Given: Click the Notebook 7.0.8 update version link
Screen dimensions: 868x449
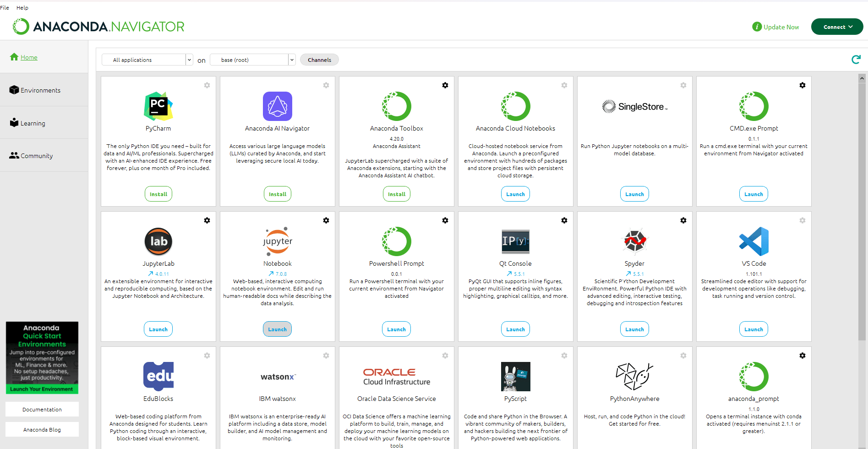Looking at the screenshot, I should coord(278,274).
